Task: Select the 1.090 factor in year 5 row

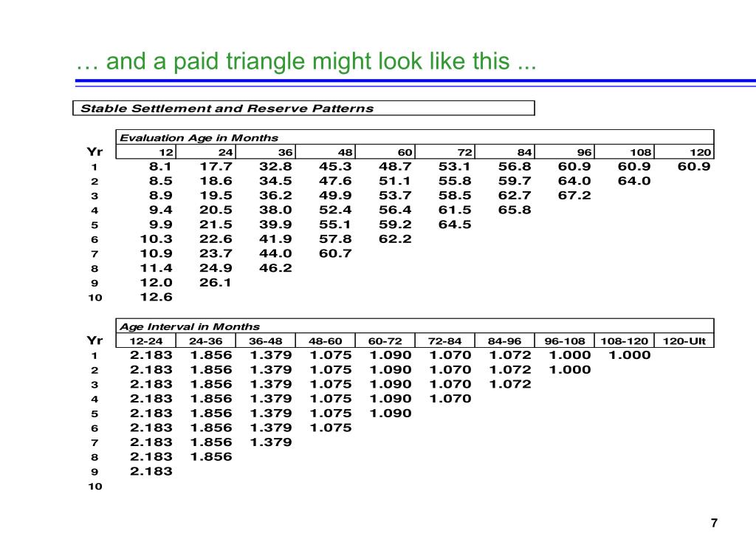Action: [391, 414]
